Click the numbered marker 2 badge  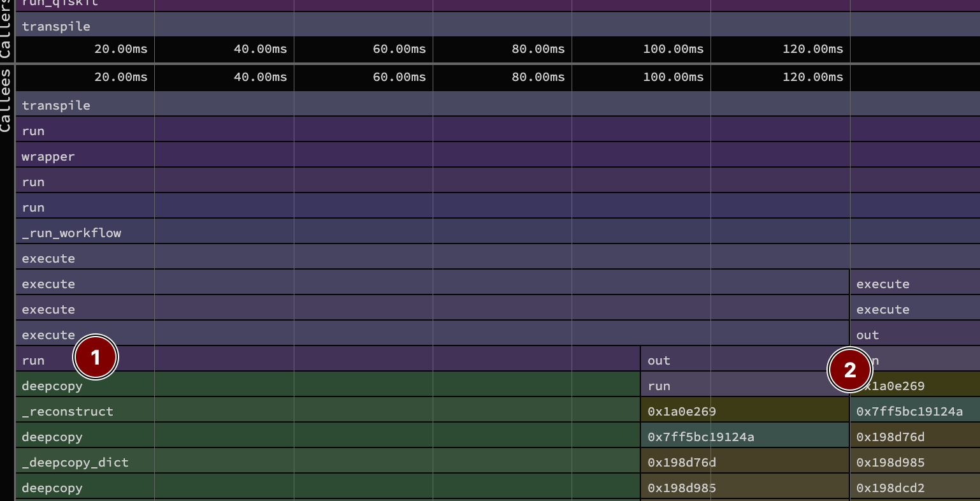pyautogui.click(x=849, y=370)
